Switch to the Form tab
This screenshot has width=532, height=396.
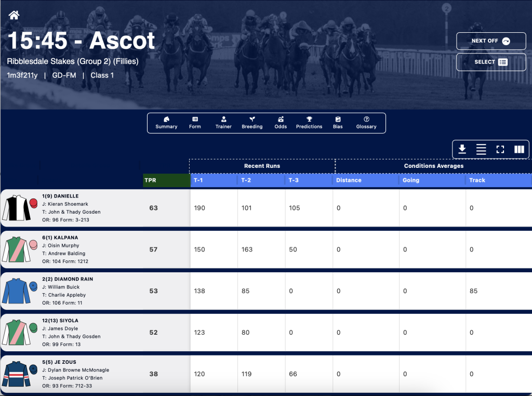pos(195,123)
